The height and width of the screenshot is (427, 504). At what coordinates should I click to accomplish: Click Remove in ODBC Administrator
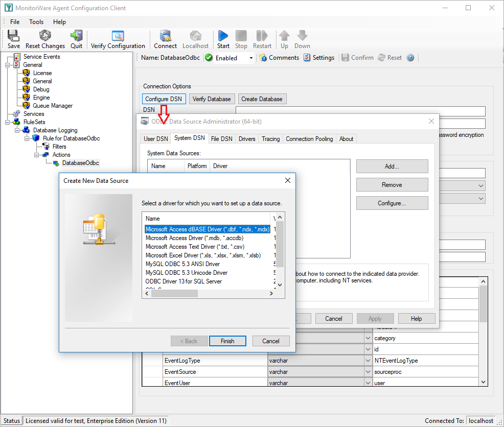pos(392,185)
